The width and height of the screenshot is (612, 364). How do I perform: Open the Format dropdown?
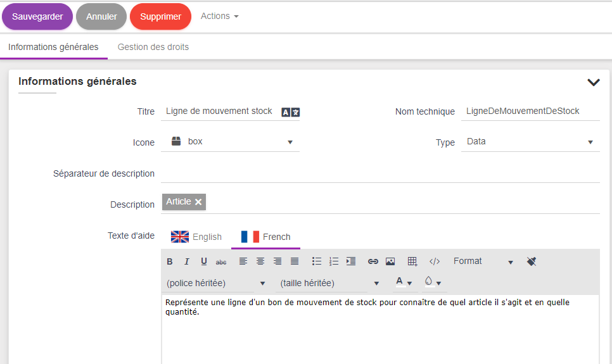(x=483, y=261)
